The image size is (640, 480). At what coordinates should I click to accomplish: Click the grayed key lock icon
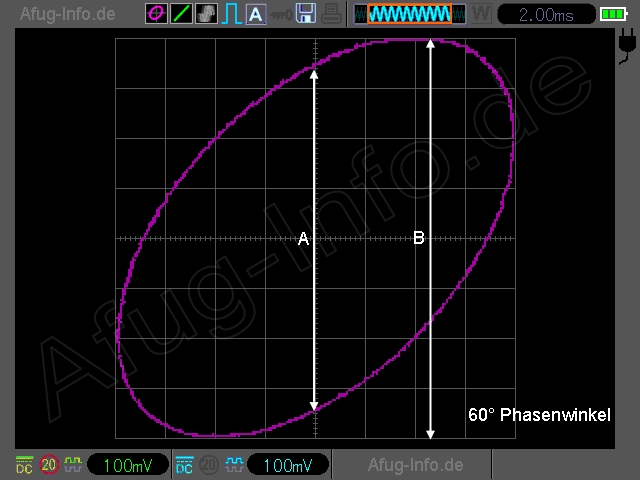point(281,15)
